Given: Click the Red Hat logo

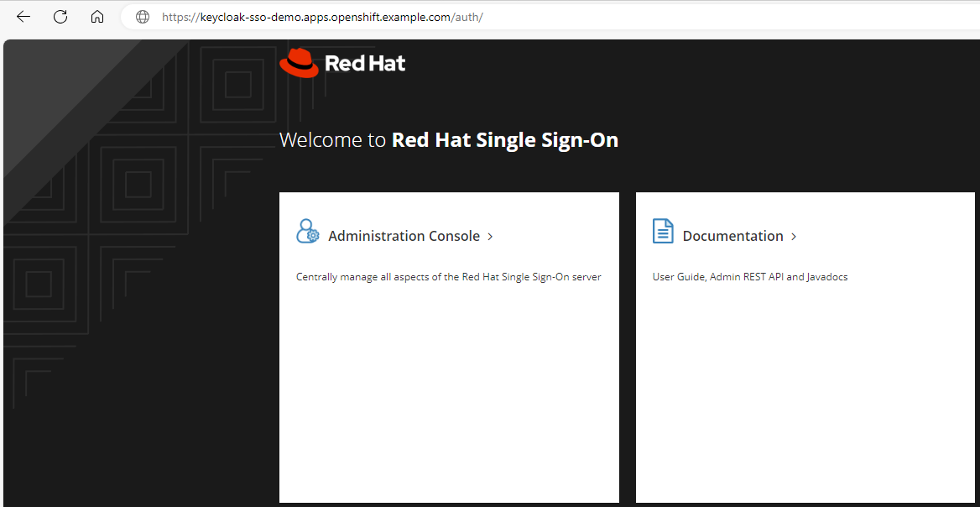Looking at the screenshot, I should 342,63.
